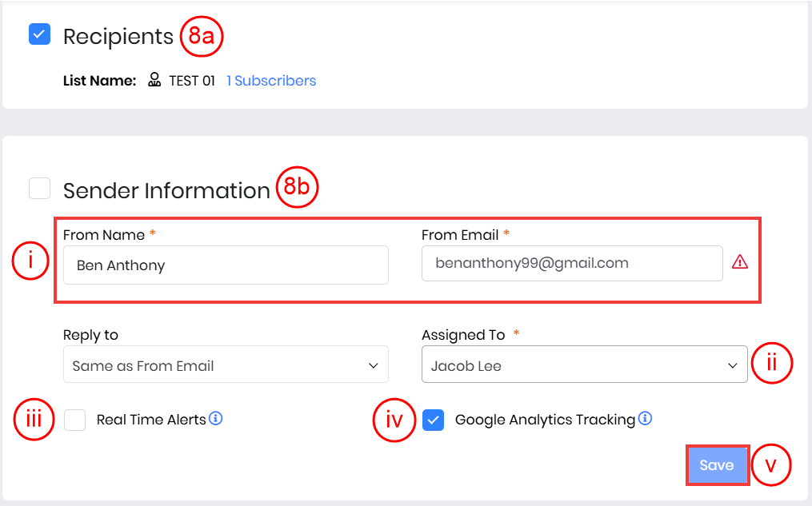Click the red warning triangle near From Email
This screenshot has height=506, width=812.
pos(740,262)
